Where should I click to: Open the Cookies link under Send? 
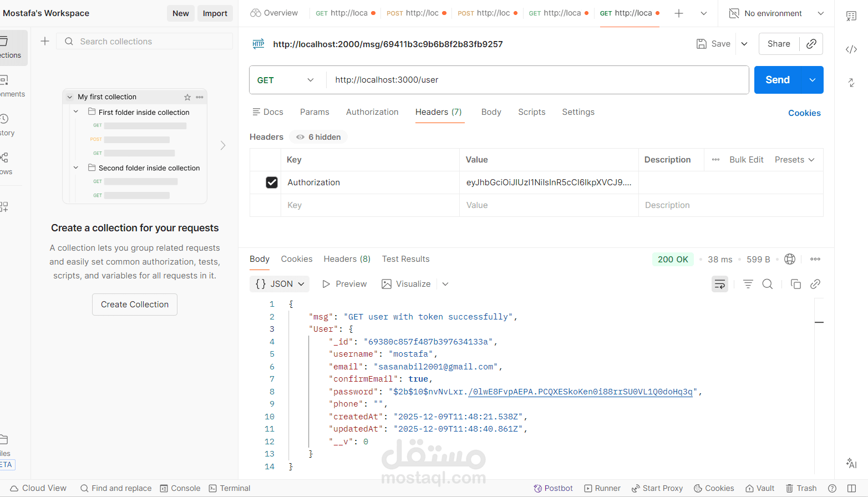coord(804,113)
